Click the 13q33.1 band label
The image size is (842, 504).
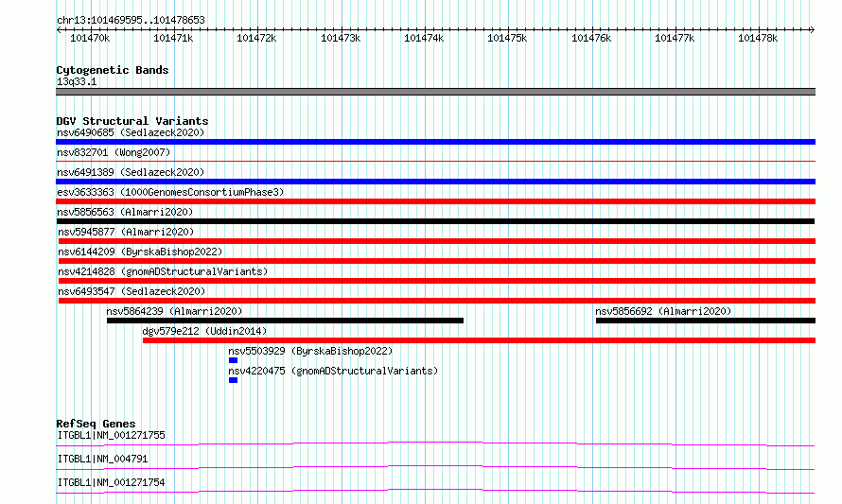pyautogui.click(x=77, y=81)
